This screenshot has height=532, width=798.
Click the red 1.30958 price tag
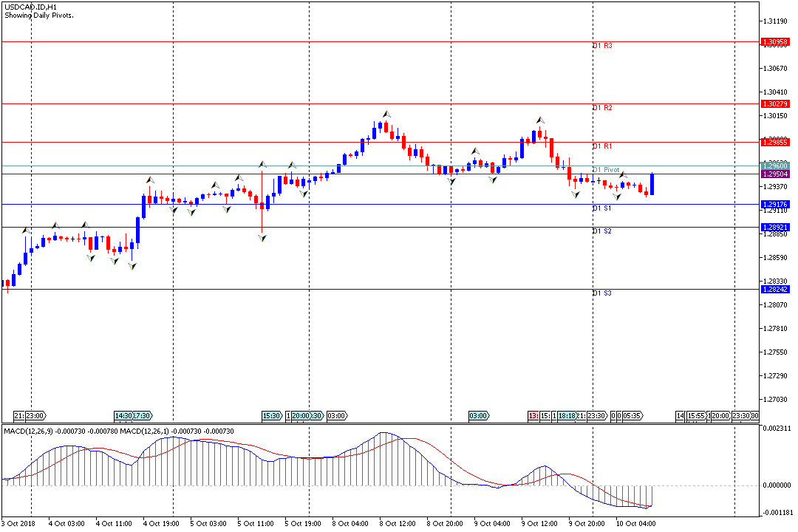click(x=775, y=42)
